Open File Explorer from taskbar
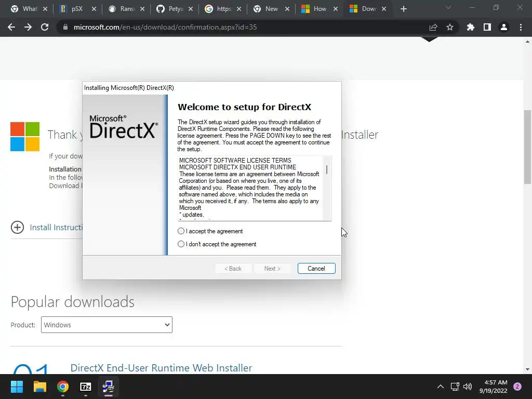Viewport: 532px width, 399px height. pos(39,387)
